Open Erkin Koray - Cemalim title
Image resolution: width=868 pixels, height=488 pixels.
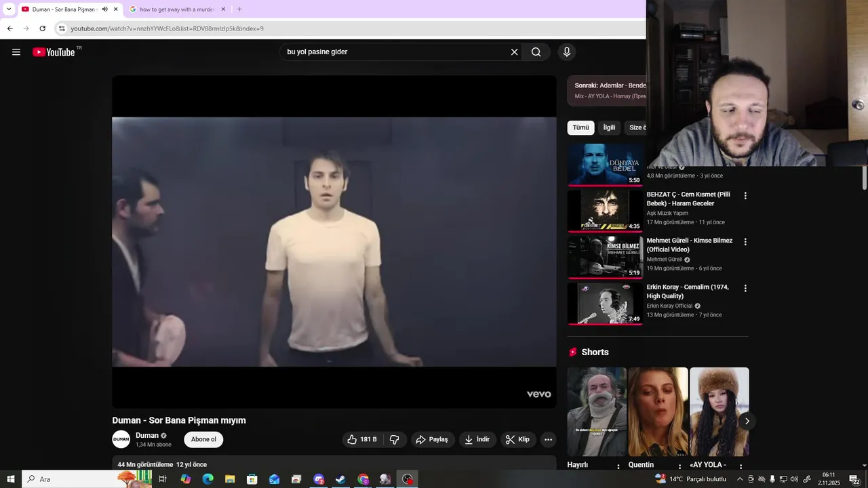(x=688, y=291)
